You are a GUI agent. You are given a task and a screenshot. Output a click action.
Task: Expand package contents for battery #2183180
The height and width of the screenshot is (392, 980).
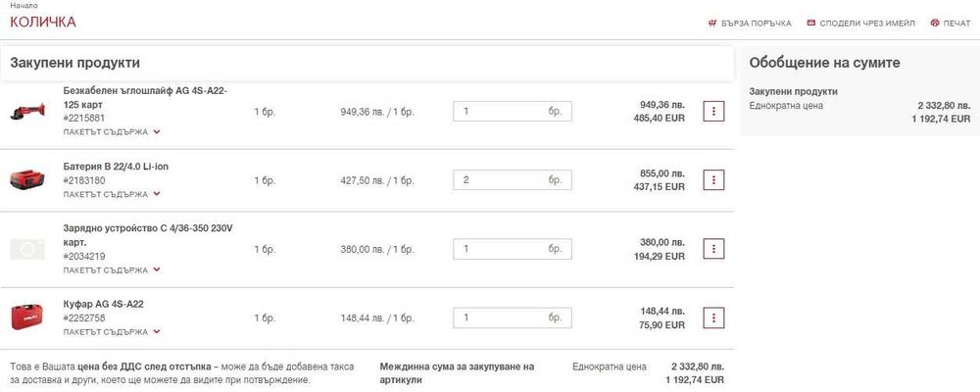point(112,194)
